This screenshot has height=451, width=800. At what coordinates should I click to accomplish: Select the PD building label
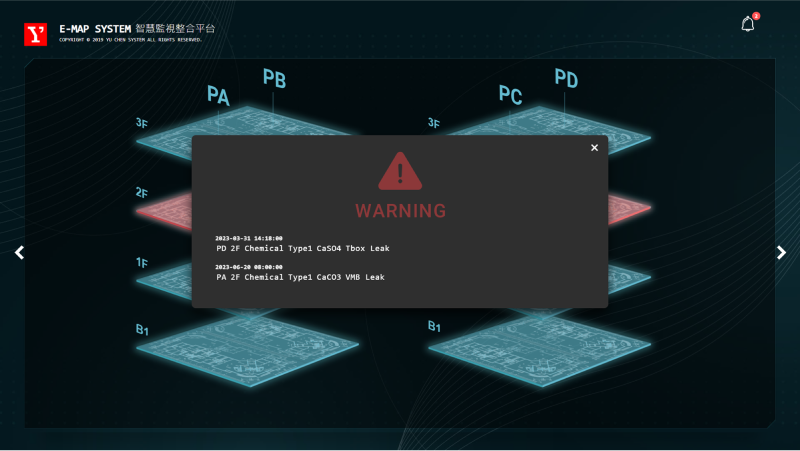[x=566, y=78]
